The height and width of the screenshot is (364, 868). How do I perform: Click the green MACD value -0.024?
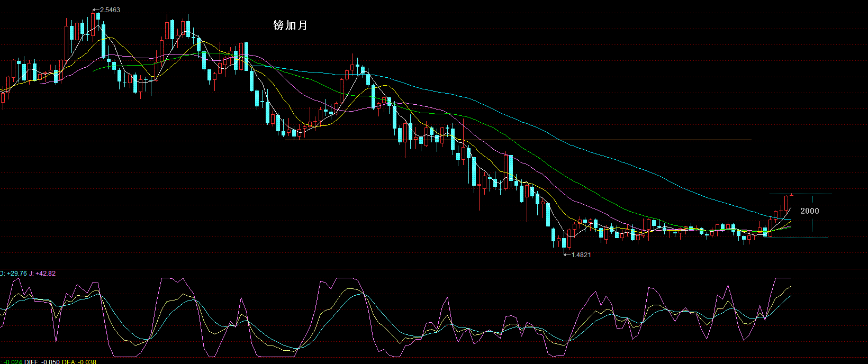[x=12, y=361]
